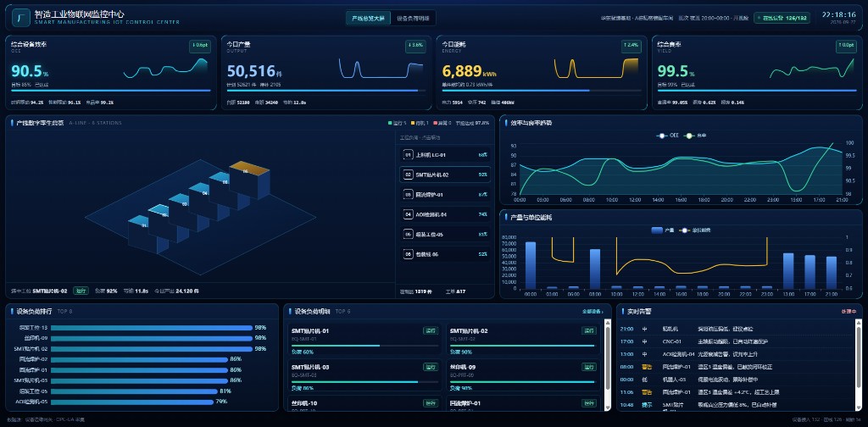Screen dimensions: 868x427
Task: Click the SMT贴片机-01 load 60% progress bar
Action: [364, 346]
